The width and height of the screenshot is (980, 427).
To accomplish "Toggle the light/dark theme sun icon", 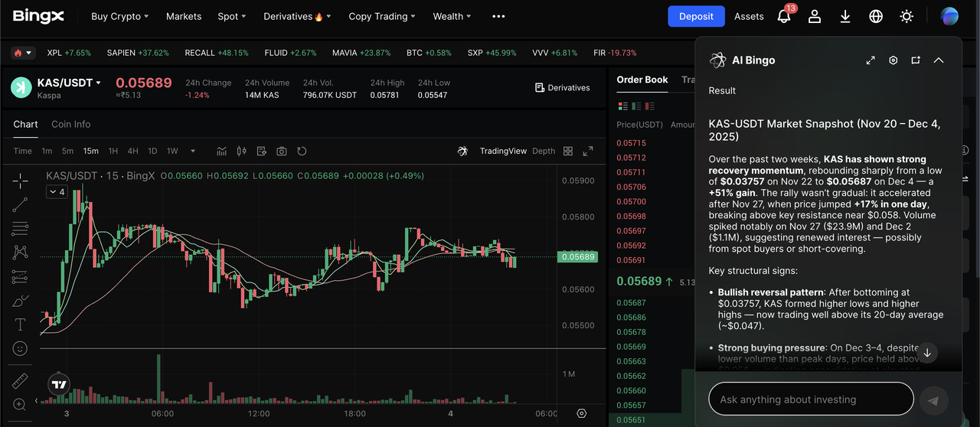I will (x=906, y=16).
